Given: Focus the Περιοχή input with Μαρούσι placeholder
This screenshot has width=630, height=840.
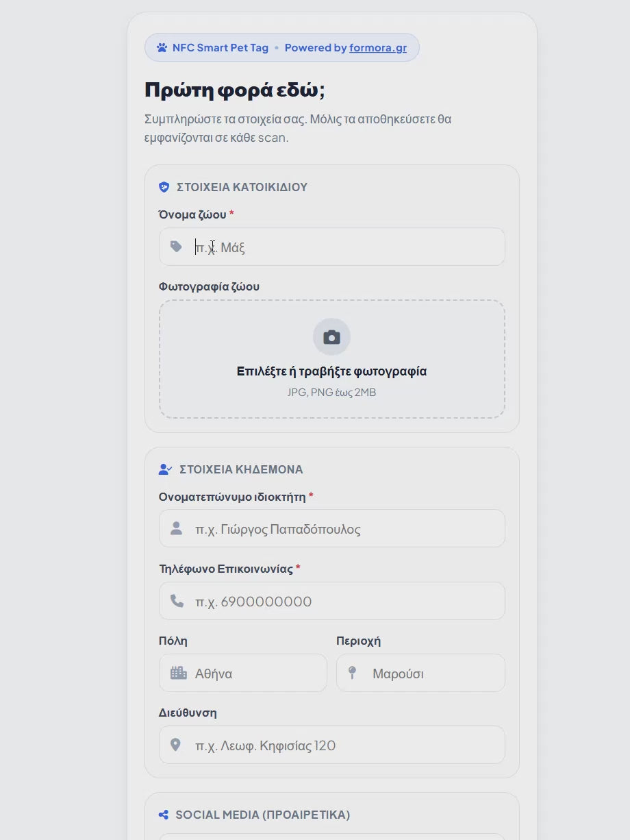Looking at the screenshot, I should coord(421,673).
